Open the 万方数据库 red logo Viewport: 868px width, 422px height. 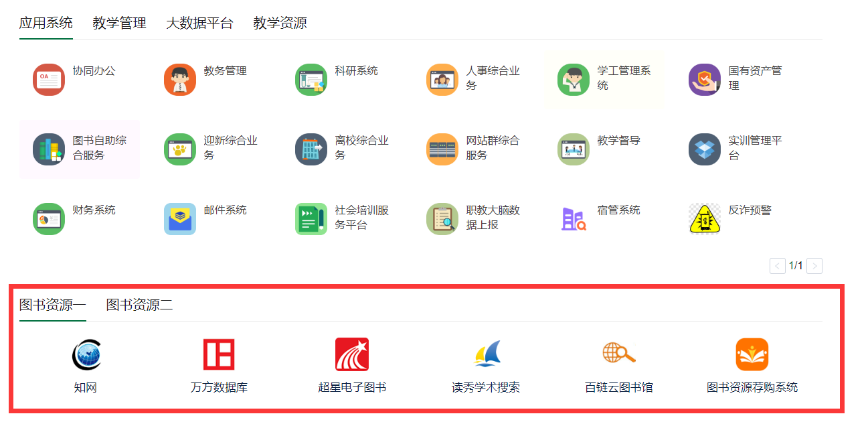click(219, 354)
